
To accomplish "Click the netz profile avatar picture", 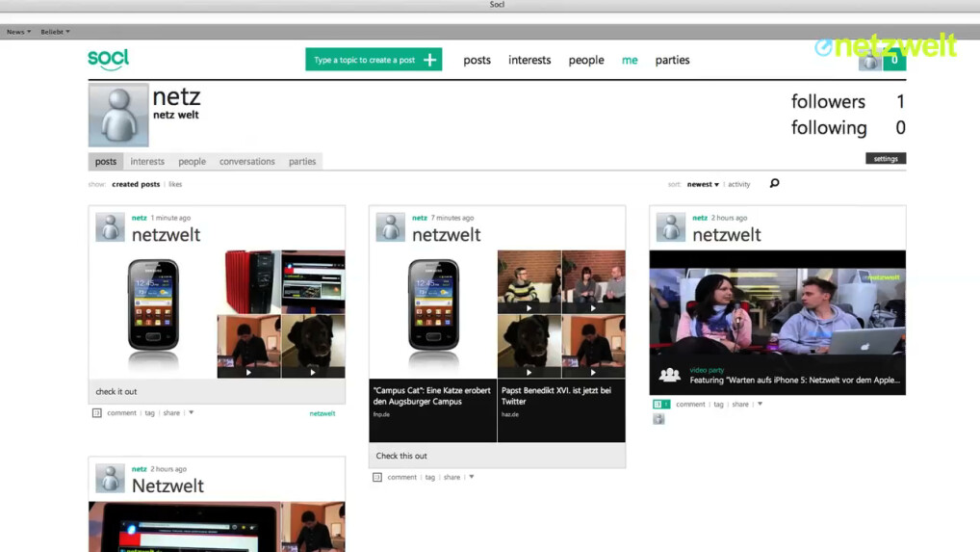I will [x=118, y=115].
